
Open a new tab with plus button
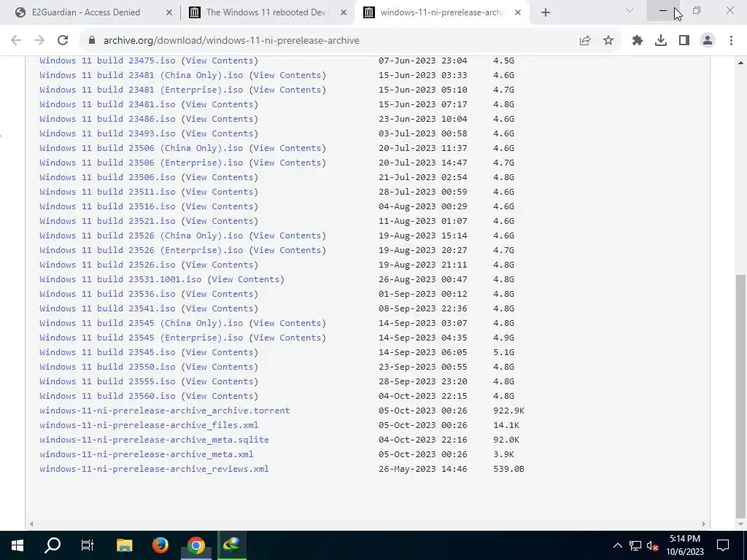[546, 12]
